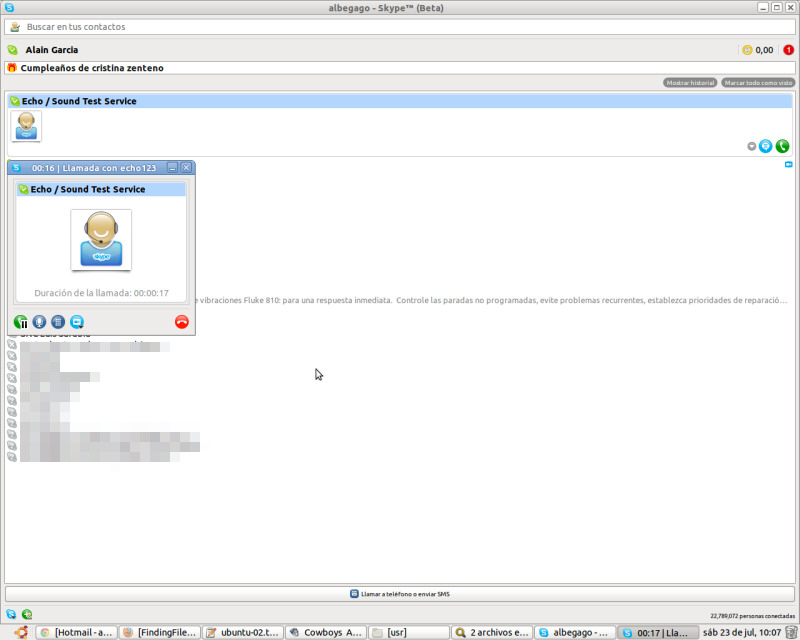Switch to albegago Skype taskbar item
The image size is (800, 640).
click(x=574, y=632)
